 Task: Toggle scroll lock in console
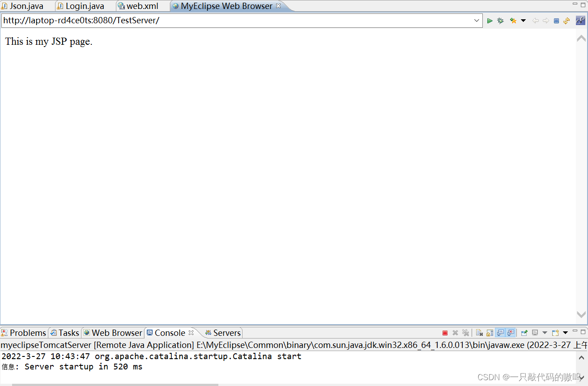(490, 333)
